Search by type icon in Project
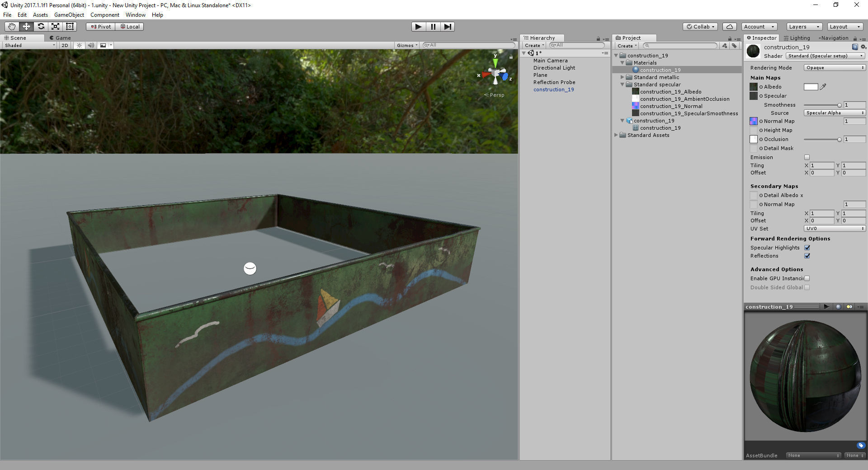Viewport: 868px width, 470px height. coord(725,46)
